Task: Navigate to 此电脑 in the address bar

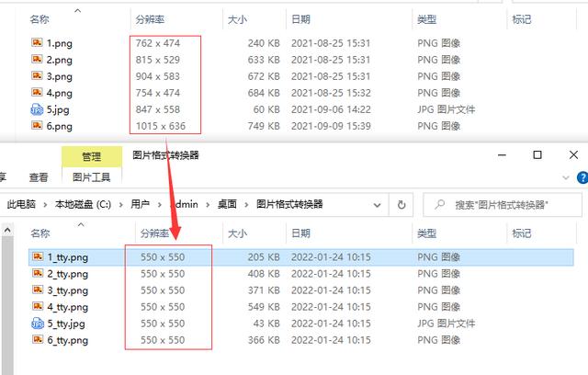Action: tap(21, 204)
